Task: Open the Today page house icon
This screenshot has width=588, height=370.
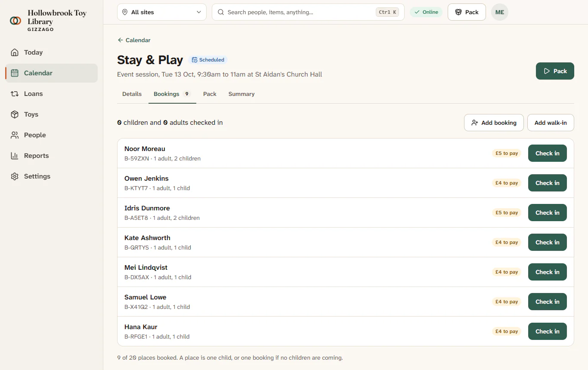Action: click(x=15, y=52)
